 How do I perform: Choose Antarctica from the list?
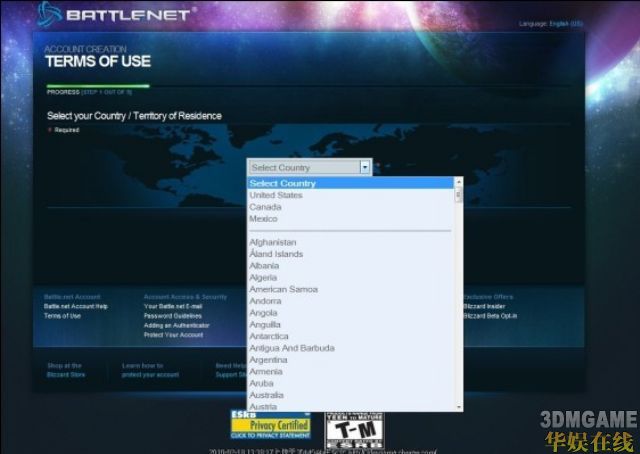[x=350, y=336]
